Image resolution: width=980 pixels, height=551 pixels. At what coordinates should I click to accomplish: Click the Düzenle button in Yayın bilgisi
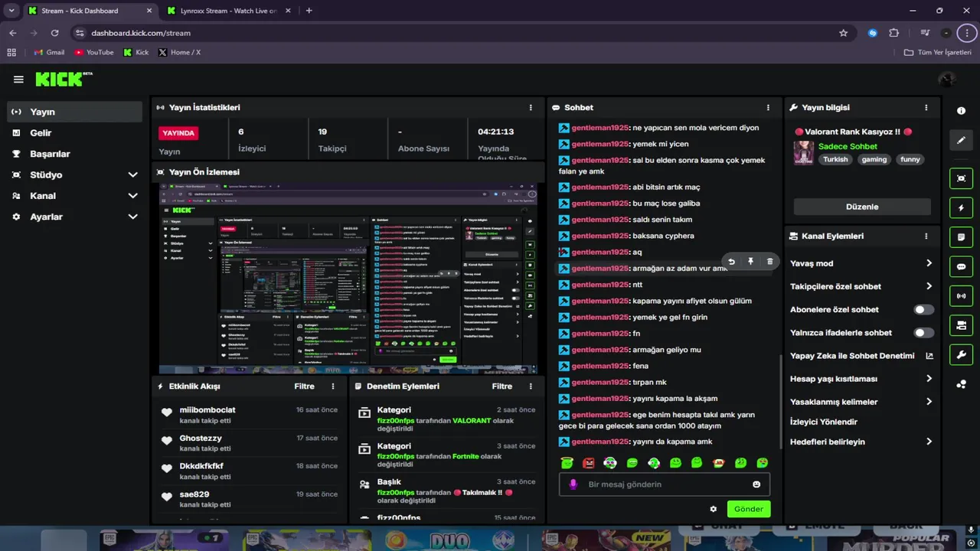click(862, 207)
